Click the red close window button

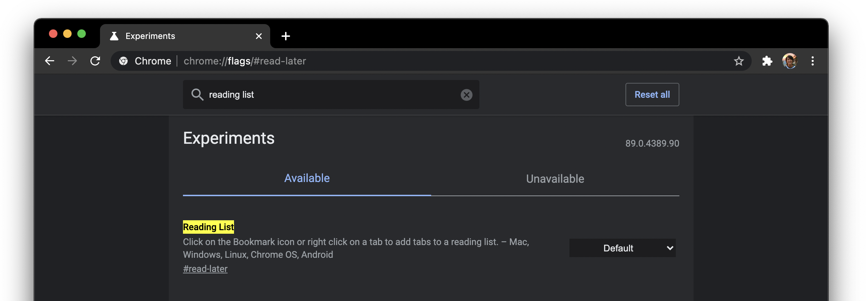coord(53,34)
